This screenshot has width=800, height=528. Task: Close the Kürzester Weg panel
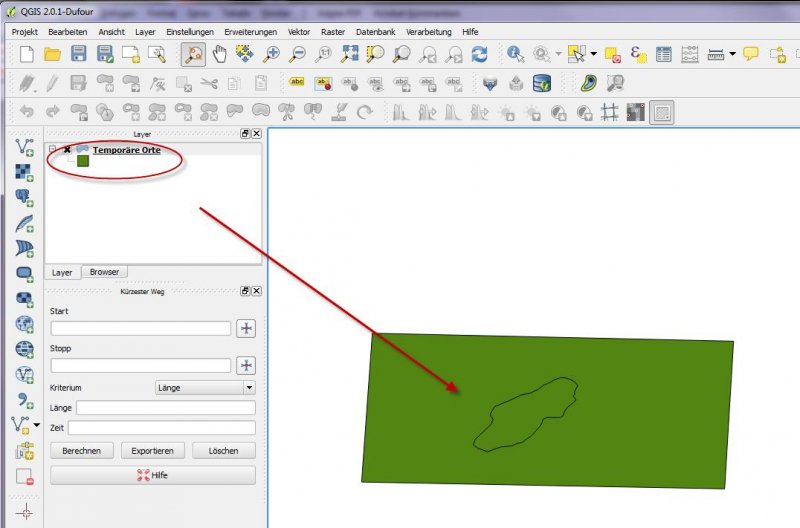256,291
